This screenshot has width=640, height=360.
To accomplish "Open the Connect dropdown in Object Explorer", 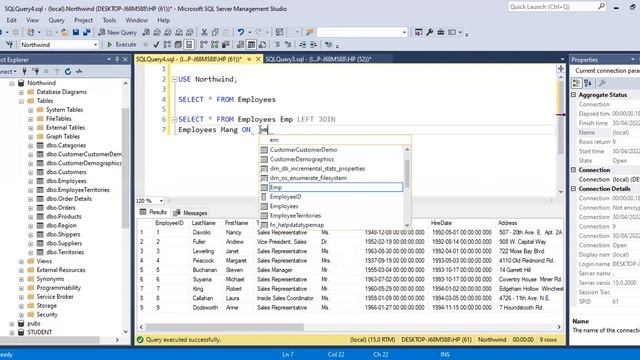I will (7, 71).
